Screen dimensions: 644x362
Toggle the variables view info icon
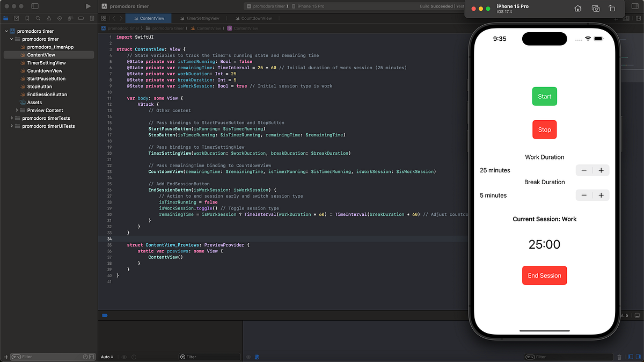(x=134, y=356)
